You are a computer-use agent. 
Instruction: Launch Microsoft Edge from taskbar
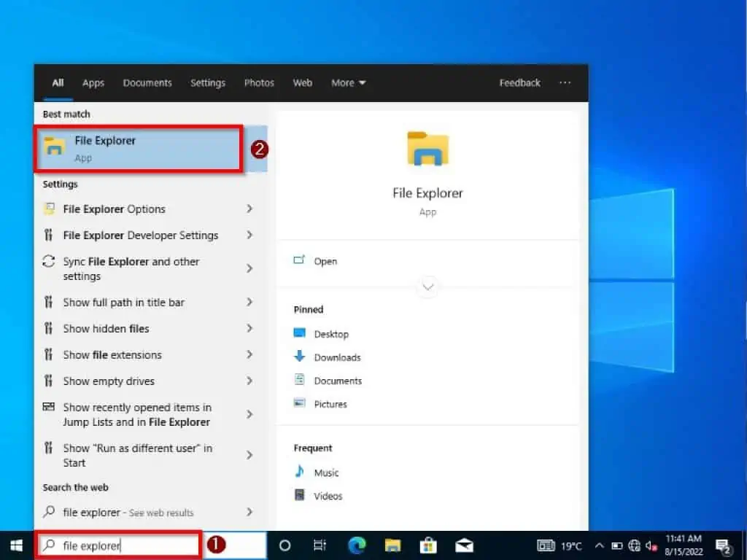click(x=357, y=545)
